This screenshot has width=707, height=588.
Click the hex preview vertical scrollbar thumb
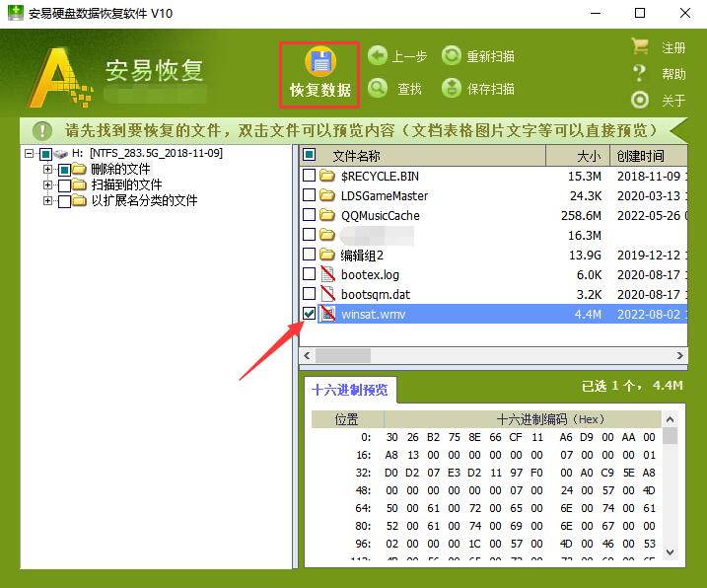point(671,436)
